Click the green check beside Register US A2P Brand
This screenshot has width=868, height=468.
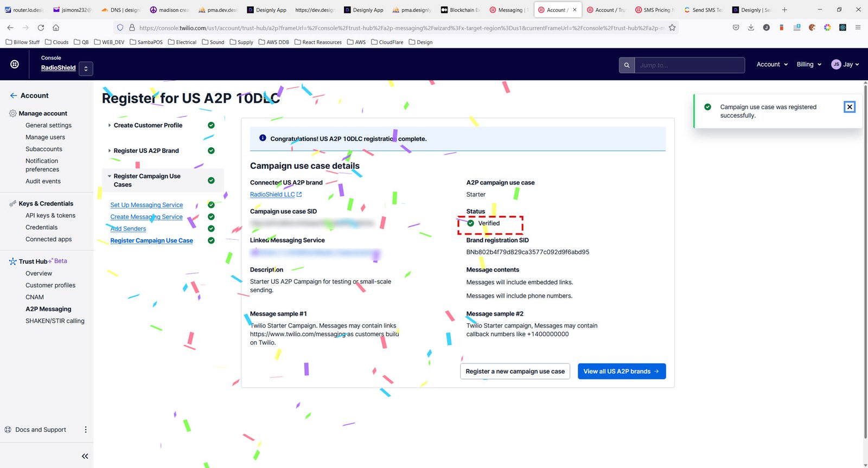point(211,151)
